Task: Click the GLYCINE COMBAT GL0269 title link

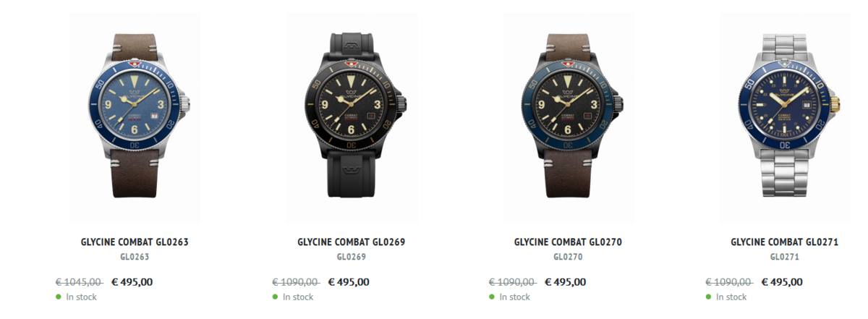Action: [x=352, y=242]
